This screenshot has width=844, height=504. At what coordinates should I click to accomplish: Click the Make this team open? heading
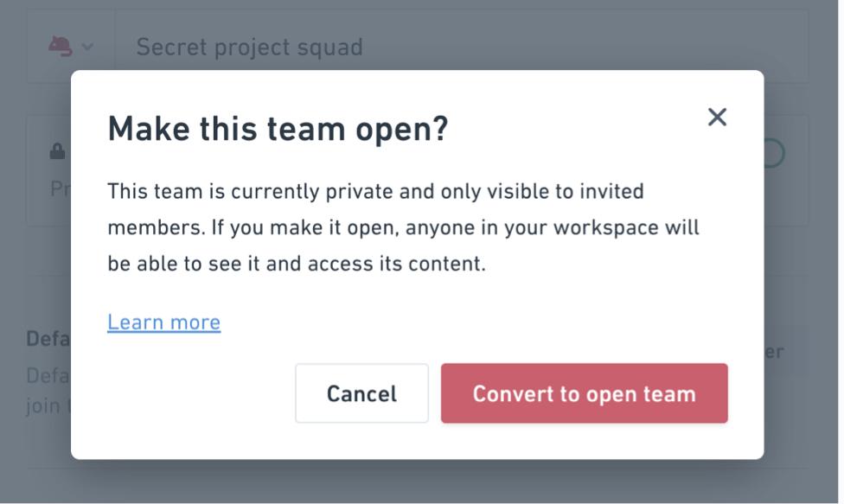(278, 129)
